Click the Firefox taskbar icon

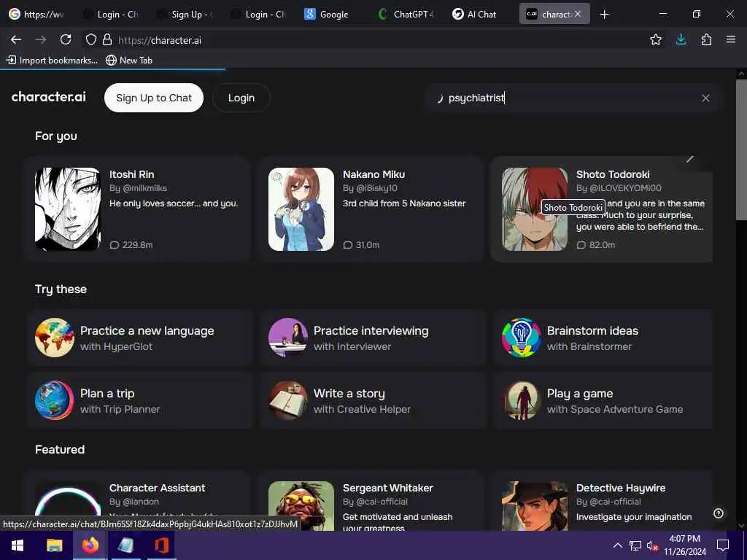[x=90, y=545]
